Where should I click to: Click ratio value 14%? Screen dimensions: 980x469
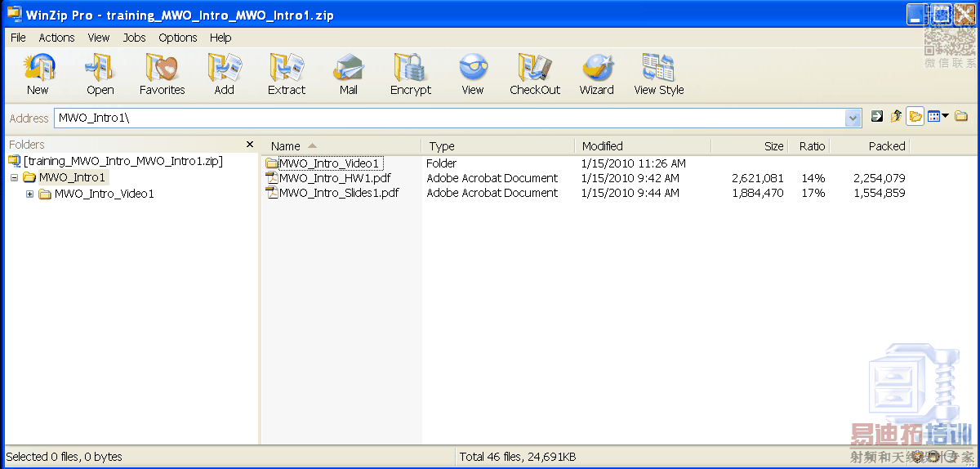(813, 178)
